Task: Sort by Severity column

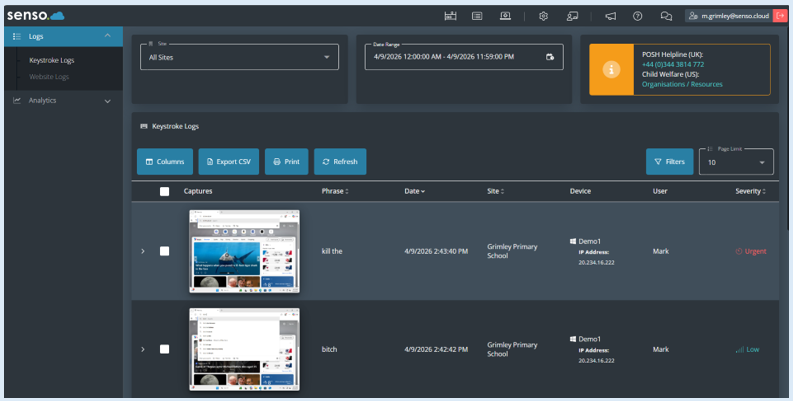Action: pyautogui.click(x=750, y=191)
